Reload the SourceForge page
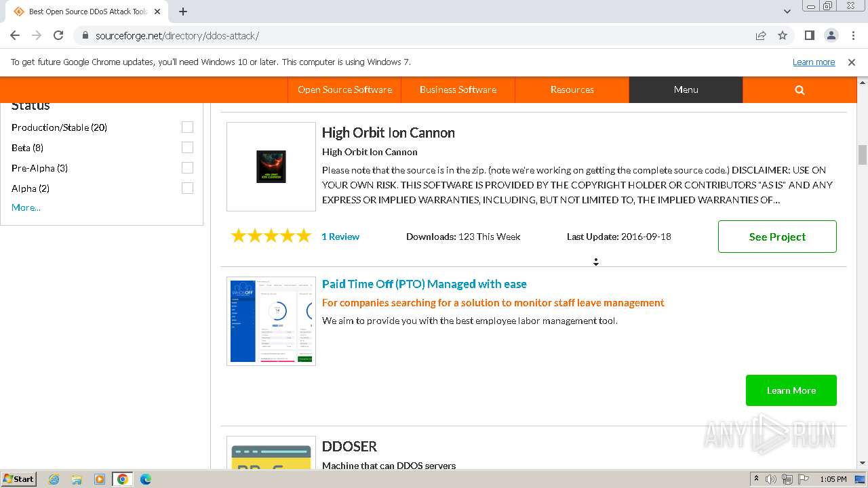 point(58,35)
